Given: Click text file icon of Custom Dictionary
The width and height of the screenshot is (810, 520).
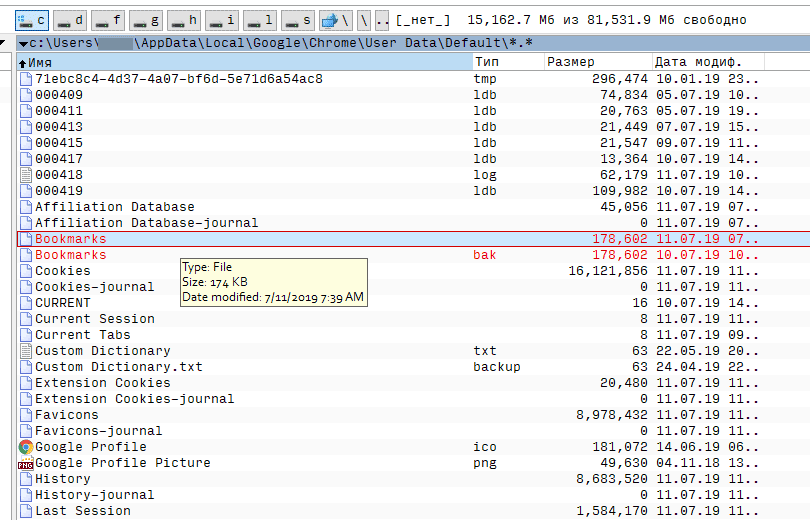Looking at the screenshot, I should [x=26, y=351].
